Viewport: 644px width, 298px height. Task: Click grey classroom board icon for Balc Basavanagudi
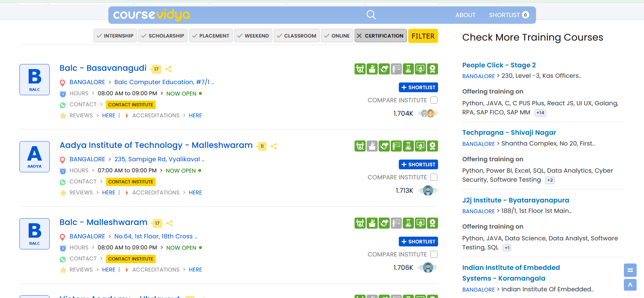click(x=396, y=69)
